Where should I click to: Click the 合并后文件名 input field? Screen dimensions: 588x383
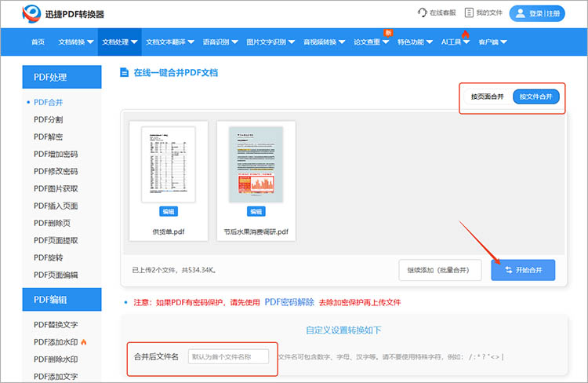pyautogui.click(x=228, y=356)
